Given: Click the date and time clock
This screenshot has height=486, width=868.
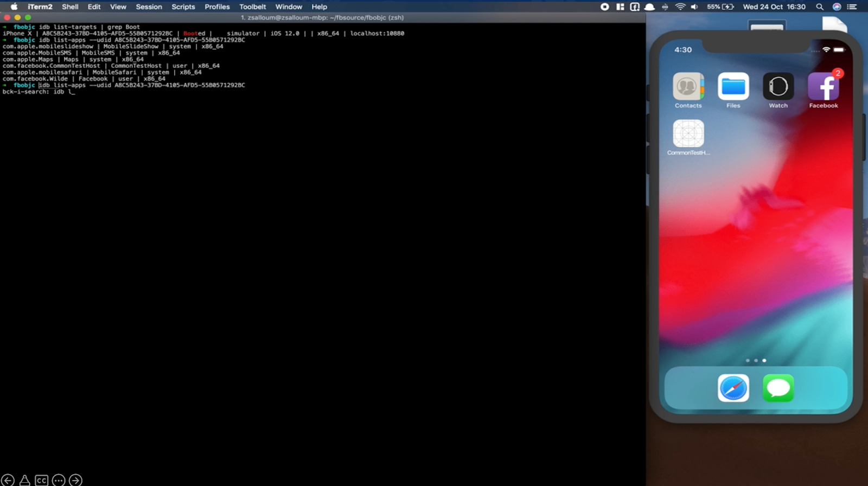Looking at the screenshot, I should pyautogui.click(x=774, y=7).
